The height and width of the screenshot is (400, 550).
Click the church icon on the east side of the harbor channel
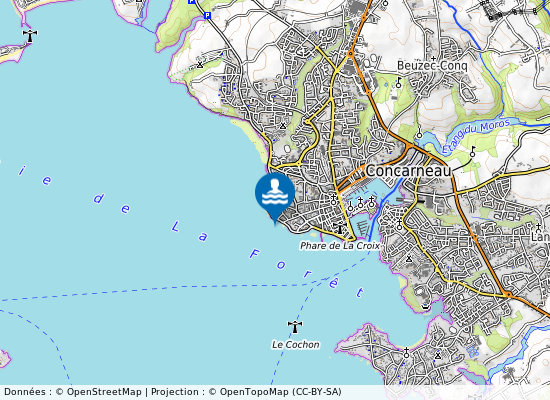click(x=399, y=225)
